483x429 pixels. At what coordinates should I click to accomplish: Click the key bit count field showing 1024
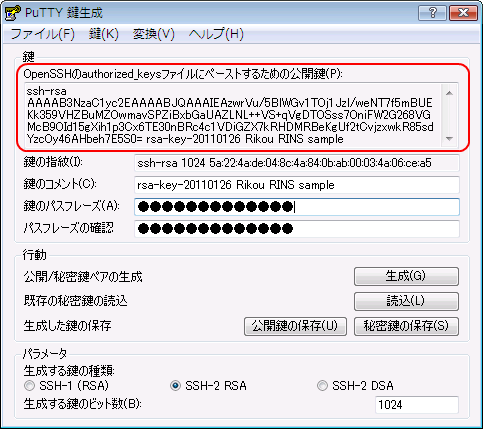(417, 405)
